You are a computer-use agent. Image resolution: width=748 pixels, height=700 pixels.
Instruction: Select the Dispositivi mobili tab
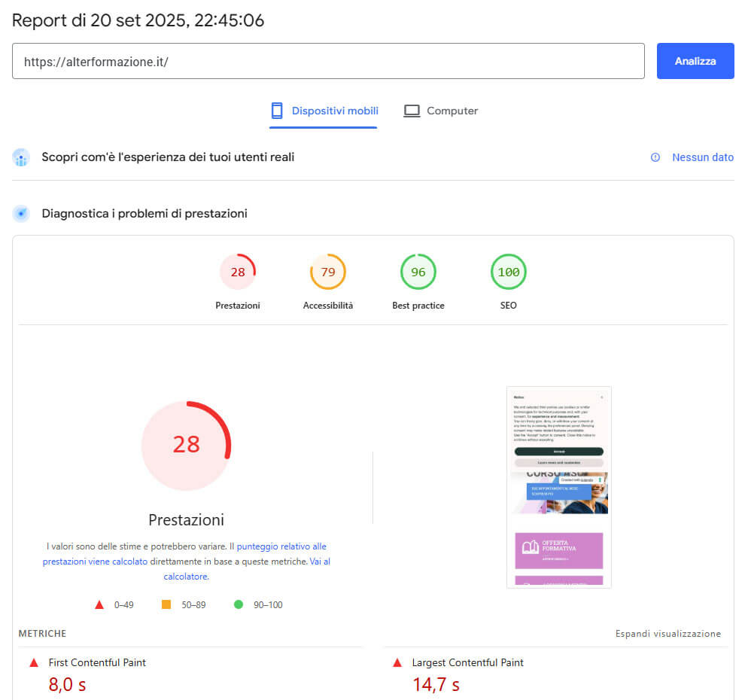click(323, 111)
